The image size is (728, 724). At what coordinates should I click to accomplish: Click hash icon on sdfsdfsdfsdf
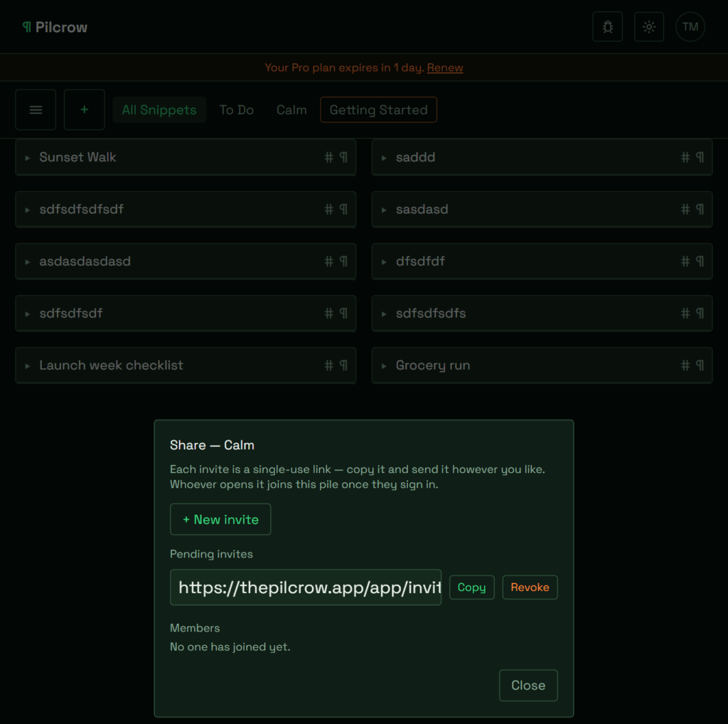[328, 209]
